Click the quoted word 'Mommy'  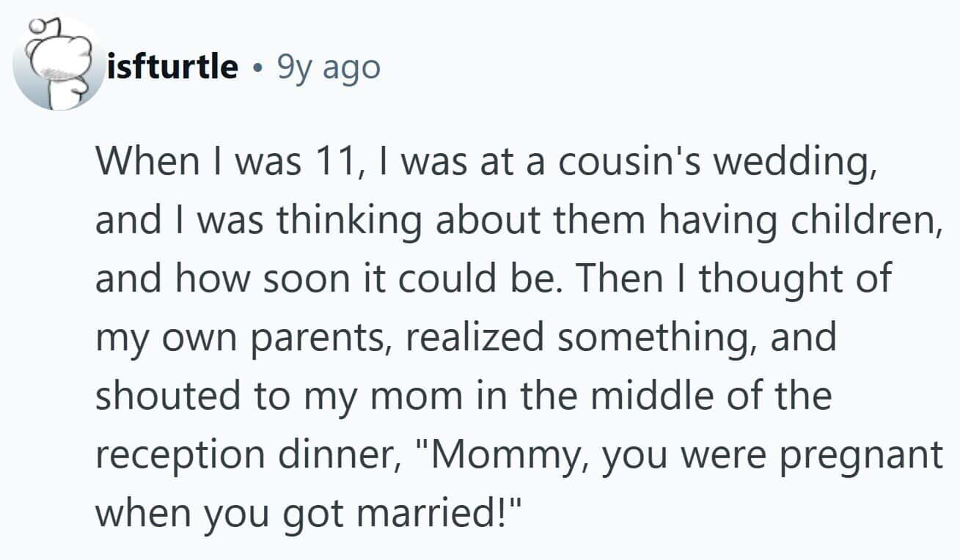[x=497, y=454]
